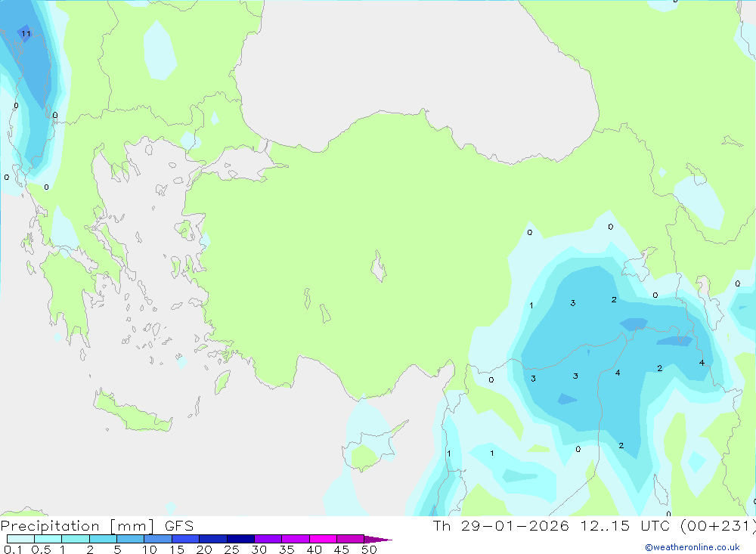756x554 pixels.
Task: Click the 'Precipitation [mm]' title text
Action: pos(77,526)
